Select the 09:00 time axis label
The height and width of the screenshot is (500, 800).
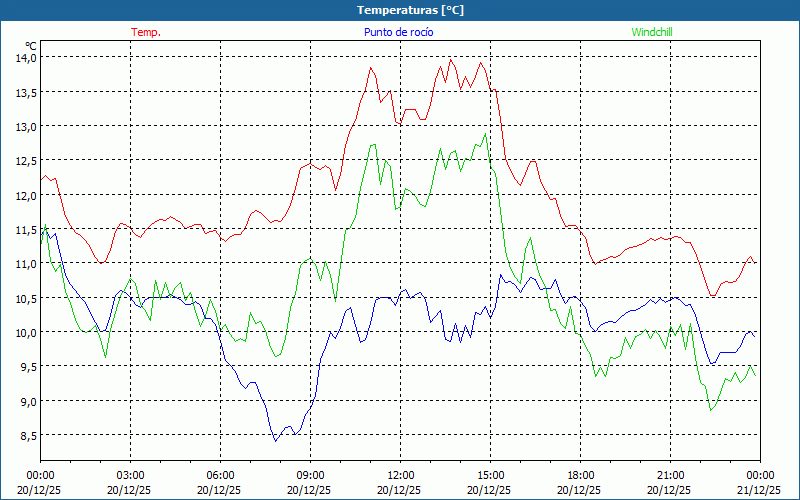pos(310,475)
